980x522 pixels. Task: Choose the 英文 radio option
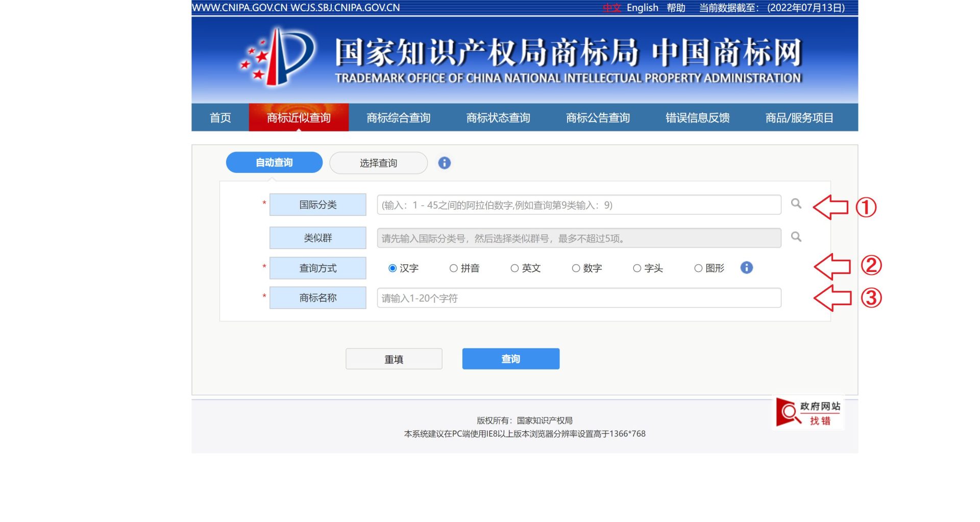514,268
